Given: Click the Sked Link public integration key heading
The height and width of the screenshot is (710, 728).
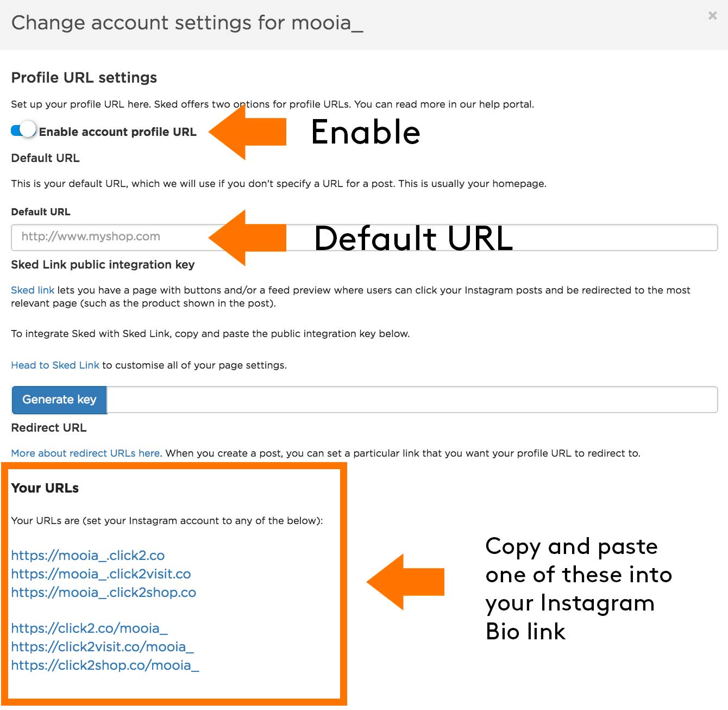Looking at the screenshot, I should click(x=103, y=265).
